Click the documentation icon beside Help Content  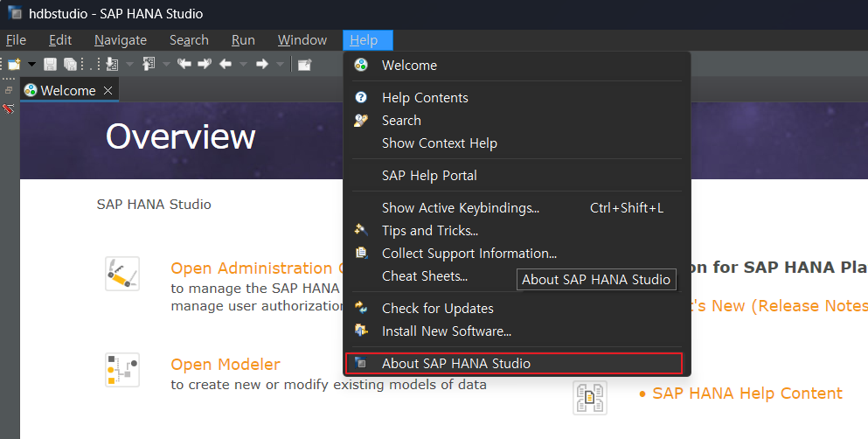(x=589, y=398)
